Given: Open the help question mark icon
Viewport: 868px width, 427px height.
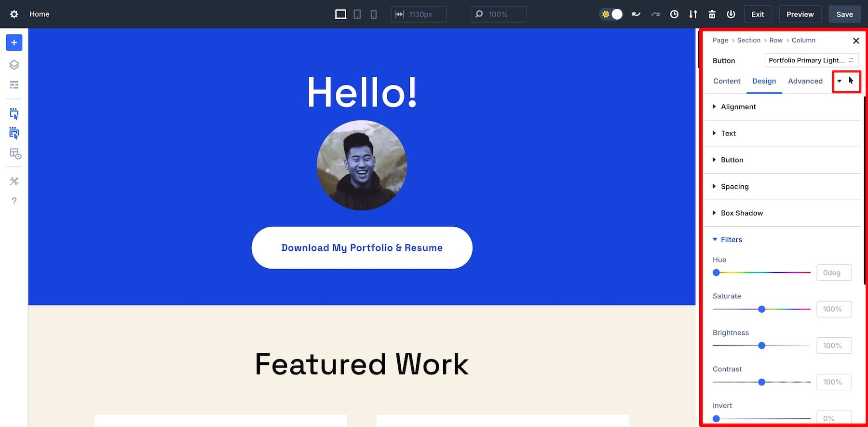Looking at the screenshot, I should [14, 201].
